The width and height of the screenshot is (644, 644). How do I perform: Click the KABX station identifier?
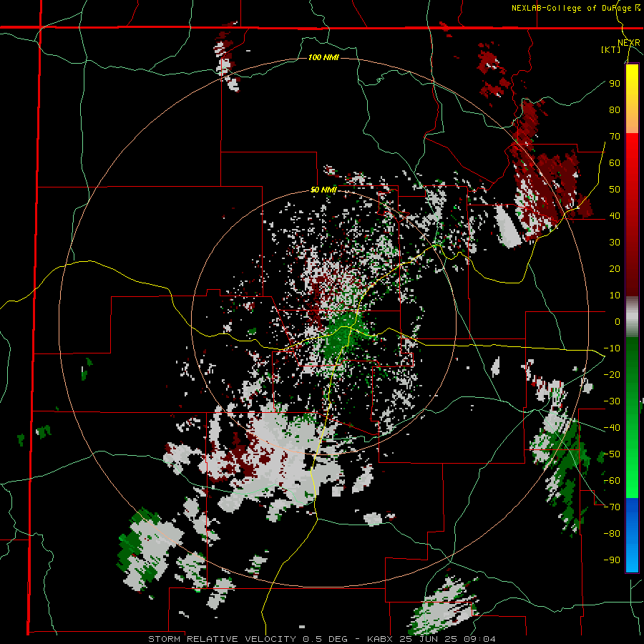click(381, 639)
